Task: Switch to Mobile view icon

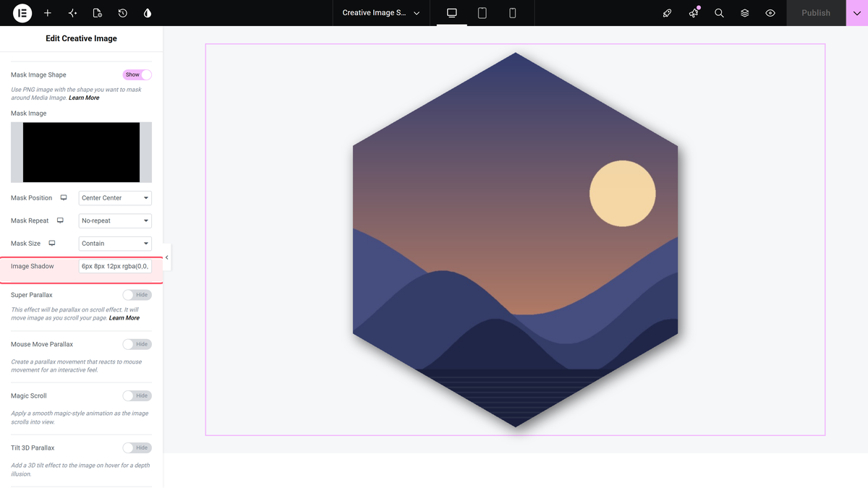Action: 513,13
